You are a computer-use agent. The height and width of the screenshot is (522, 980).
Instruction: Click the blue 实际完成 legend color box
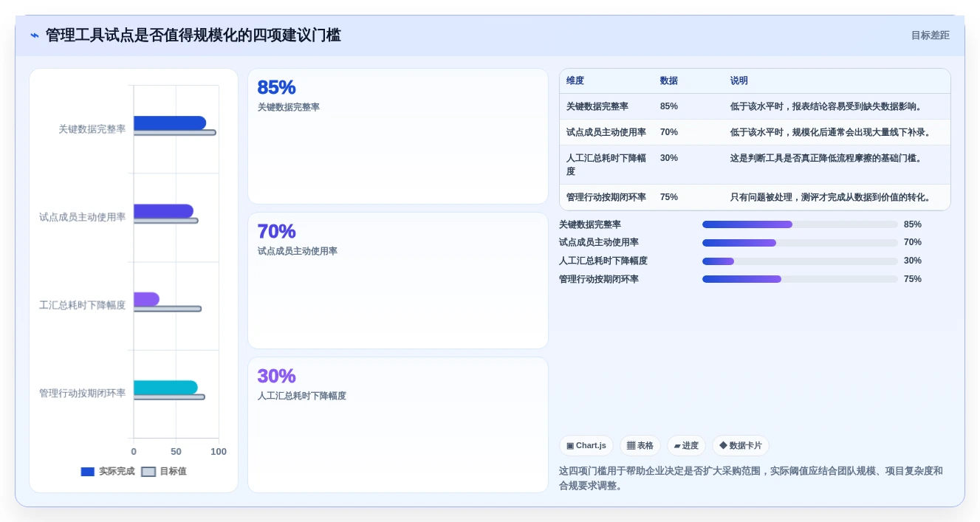[x=88, y=472]
